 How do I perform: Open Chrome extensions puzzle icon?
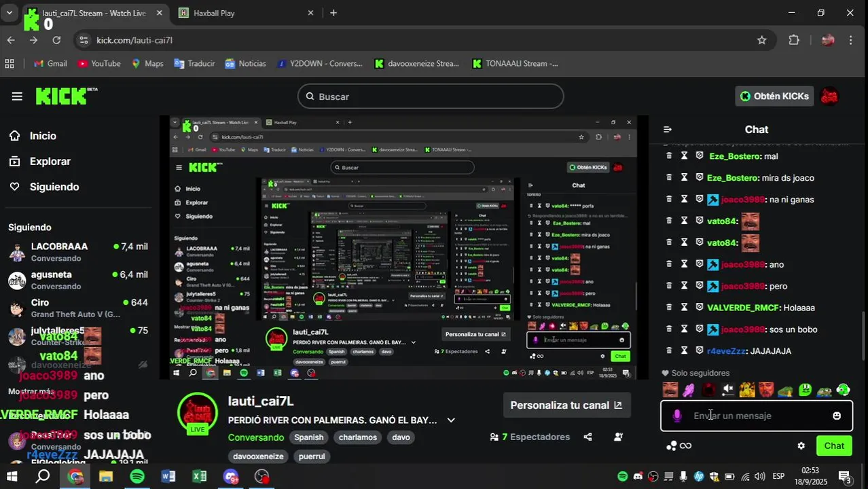794,40
